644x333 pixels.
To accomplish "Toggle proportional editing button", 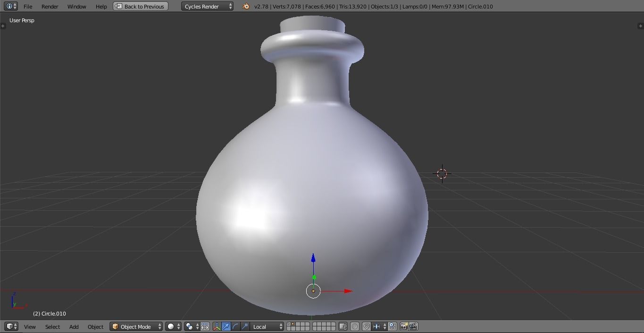I will (355, 326).
